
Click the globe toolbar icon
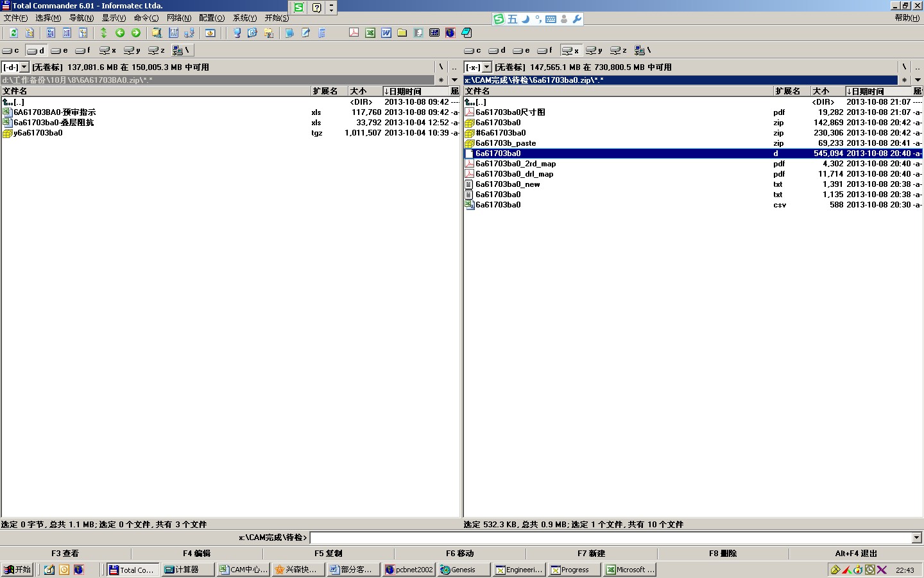[450, 33]
